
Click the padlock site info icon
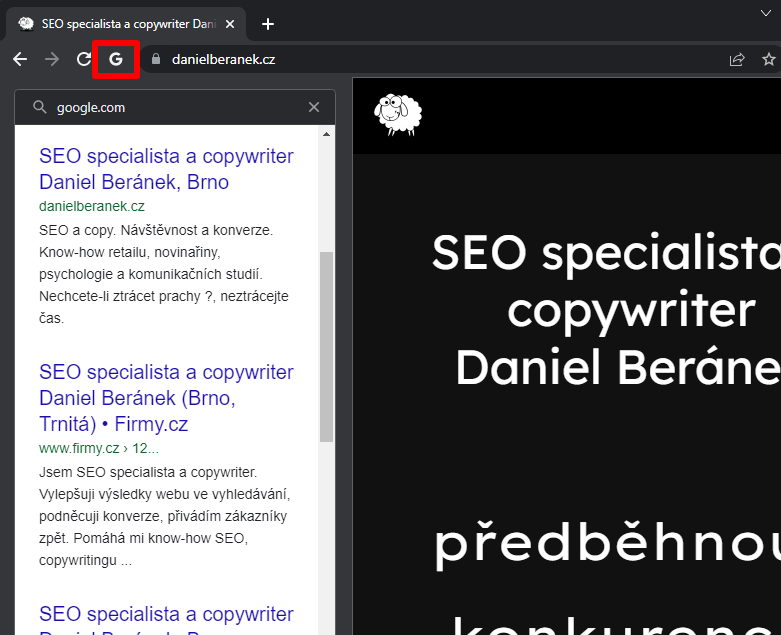[156, 59]
